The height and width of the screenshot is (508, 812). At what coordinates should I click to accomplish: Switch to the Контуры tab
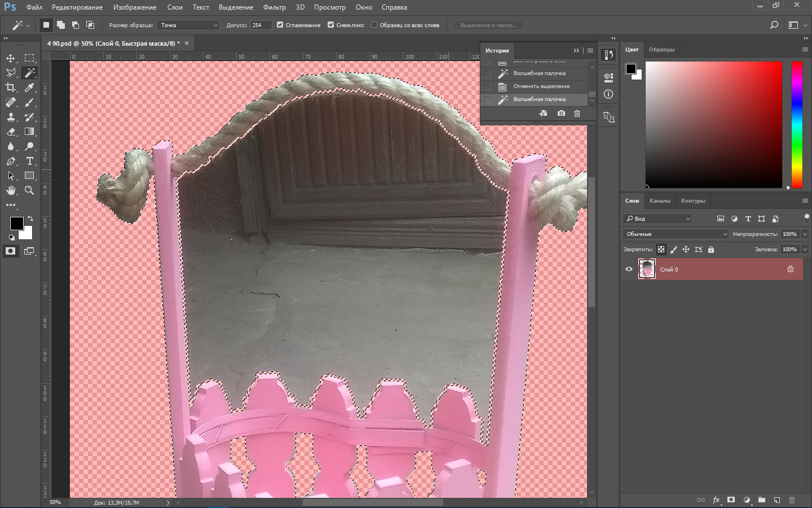coord(693,201)
